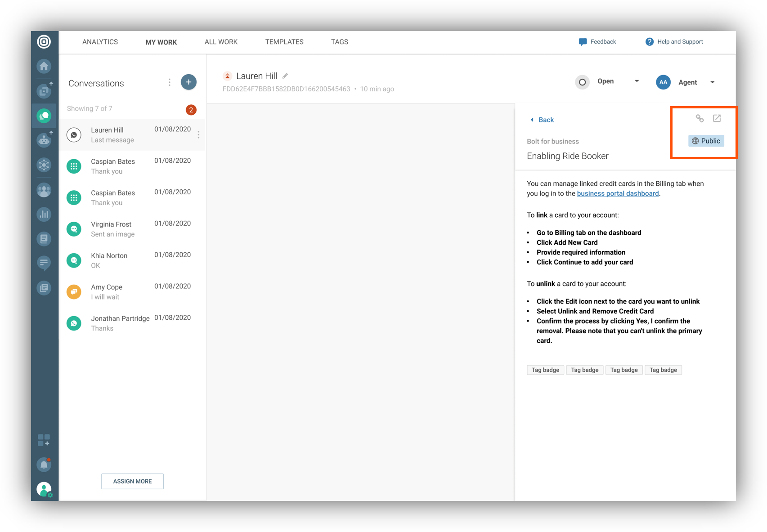Open article in new window icon
Viewport: 767px width, 532px height.
(x=717, y=118)
